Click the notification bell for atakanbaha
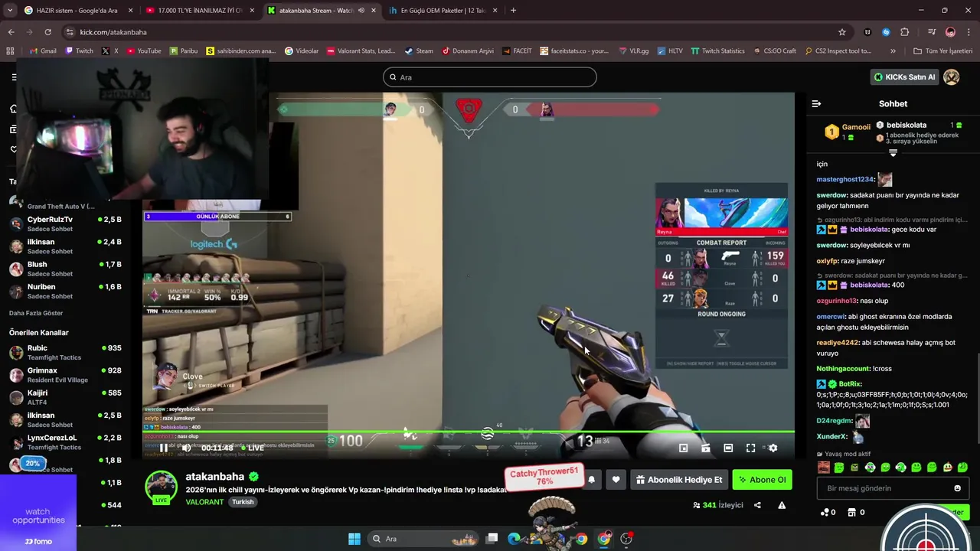The height and width of the screenshot is (551, 980). pyautogui.click(x=591, y=480)
